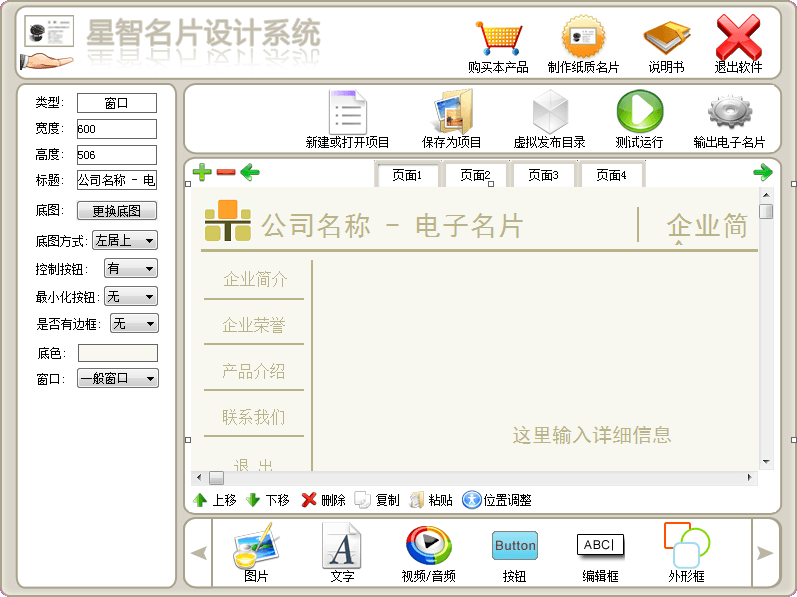Click the 底色 color swatch
This screenshot has width=797, height=597.
pyautogui.click(x=118, y=353)
